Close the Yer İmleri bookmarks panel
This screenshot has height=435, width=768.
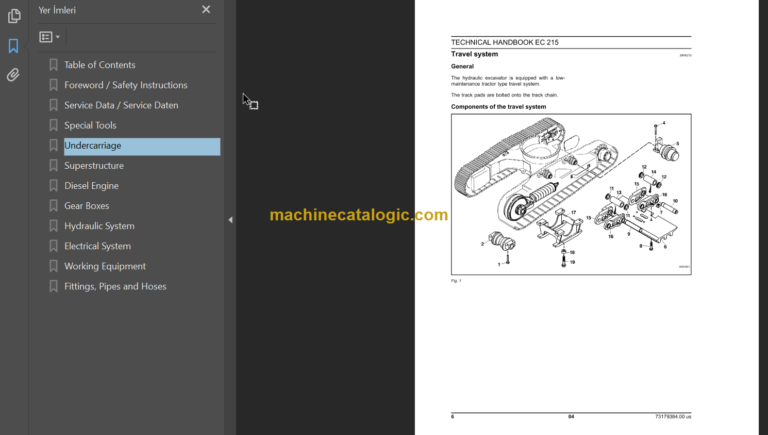[x=206, y=9]
